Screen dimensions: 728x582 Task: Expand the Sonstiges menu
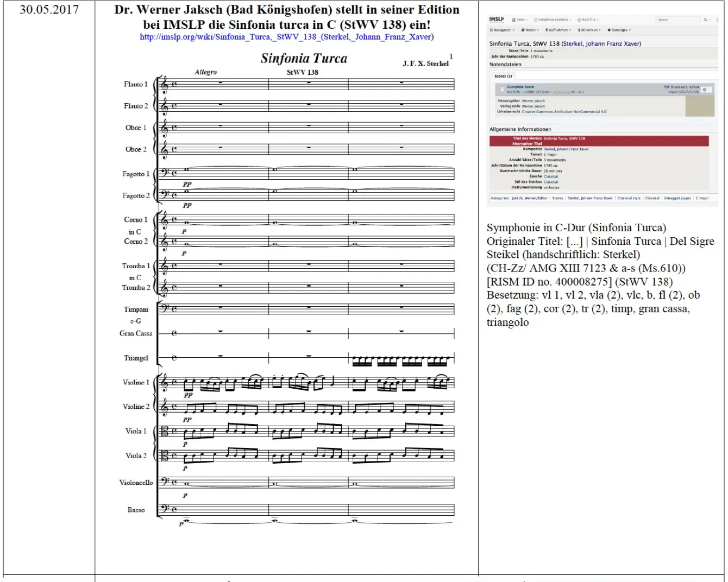click(619, 30)
